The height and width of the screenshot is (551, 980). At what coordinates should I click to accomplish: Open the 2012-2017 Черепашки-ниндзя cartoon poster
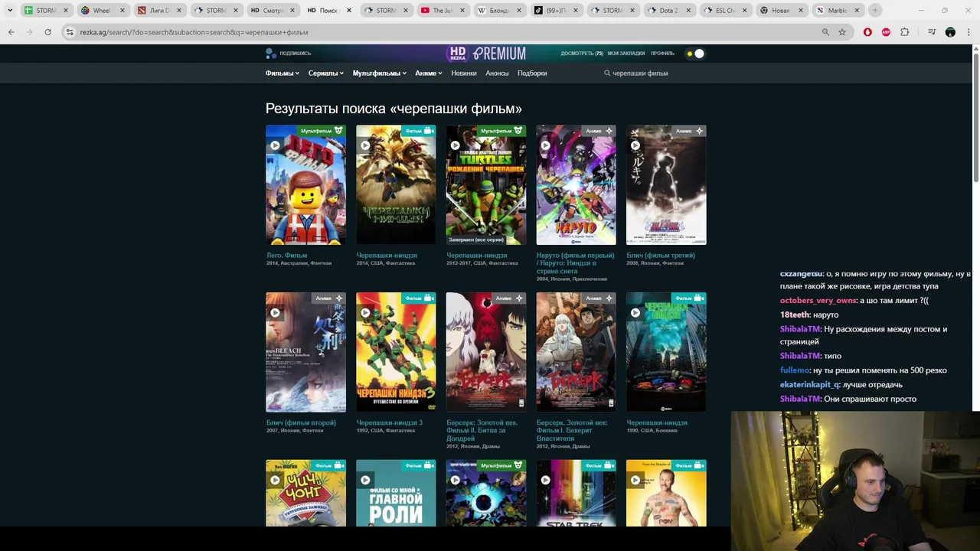click(x=486, y=184)
